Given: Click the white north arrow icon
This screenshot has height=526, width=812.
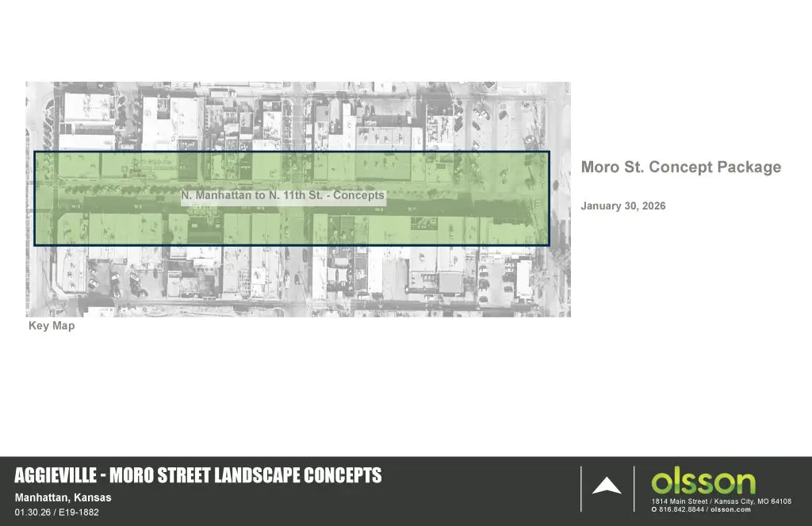Looking at the screenshot, I should pos(607,486).
